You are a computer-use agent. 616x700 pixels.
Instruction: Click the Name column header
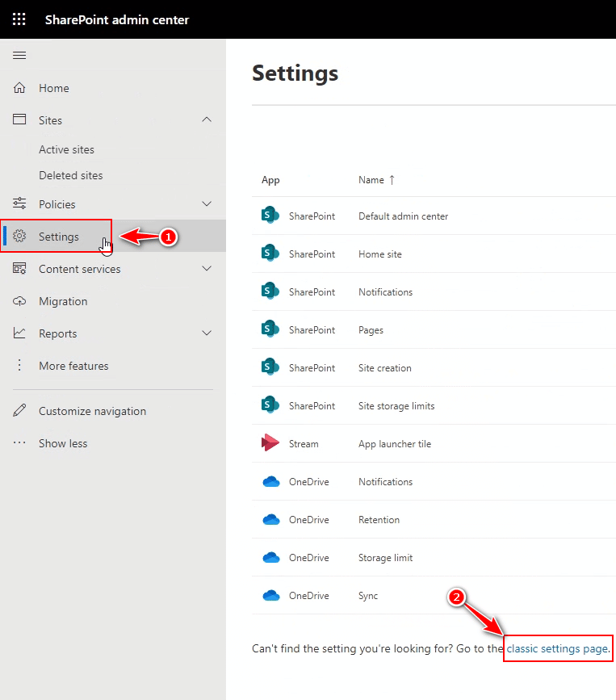click(x=371, y=180)
